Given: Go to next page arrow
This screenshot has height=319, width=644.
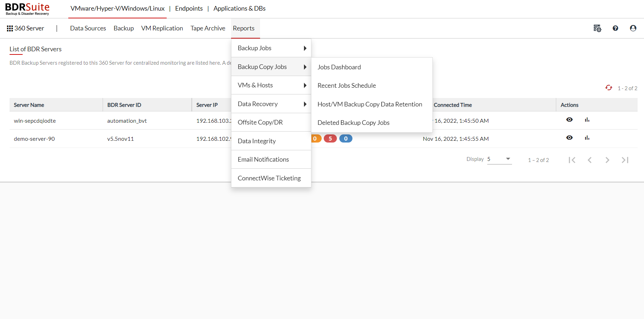Looking at the screenshot, I should point(607,160).
